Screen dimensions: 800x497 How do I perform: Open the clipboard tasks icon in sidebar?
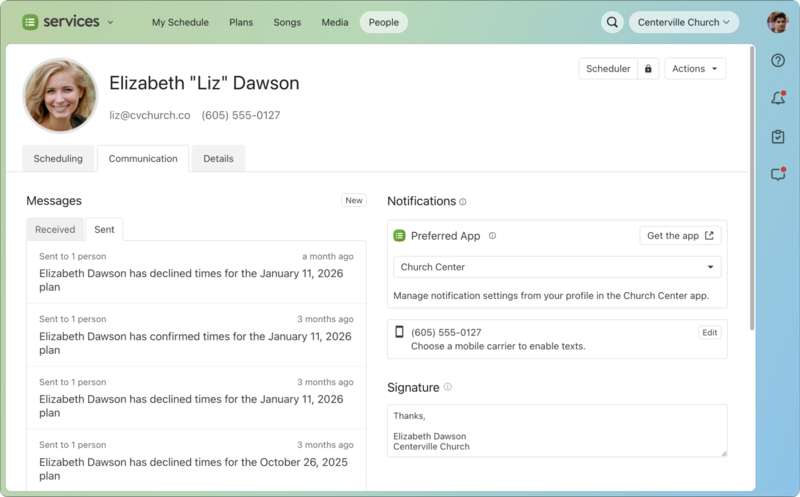[778, 136]
